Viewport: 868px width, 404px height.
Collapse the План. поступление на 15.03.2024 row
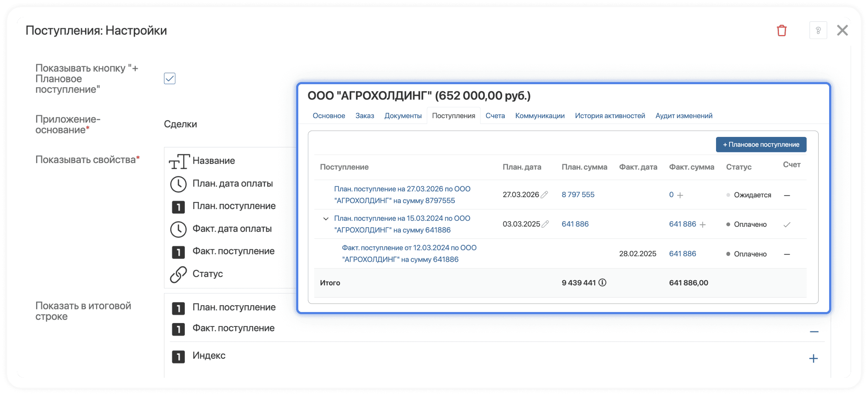tap(326, 218)
